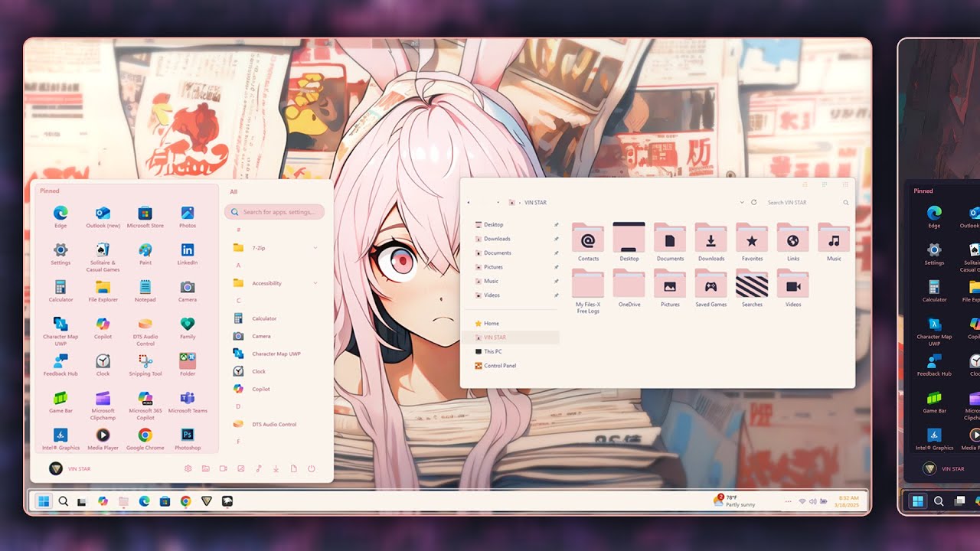The image size is (980, 551).
Task: Click VIN STAR user profile in light Start menu
Action: click(x=70, y=468)
